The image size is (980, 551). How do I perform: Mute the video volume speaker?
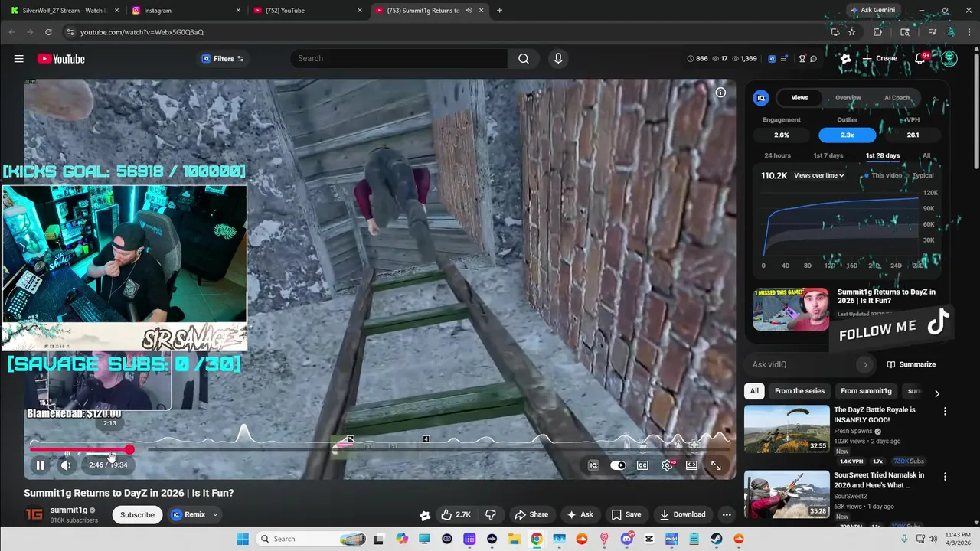pos(67,465)
